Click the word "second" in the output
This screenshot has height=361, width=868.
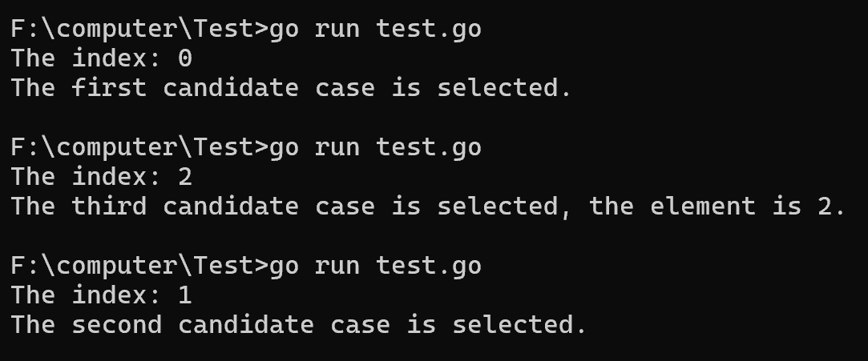coord(117,325)
